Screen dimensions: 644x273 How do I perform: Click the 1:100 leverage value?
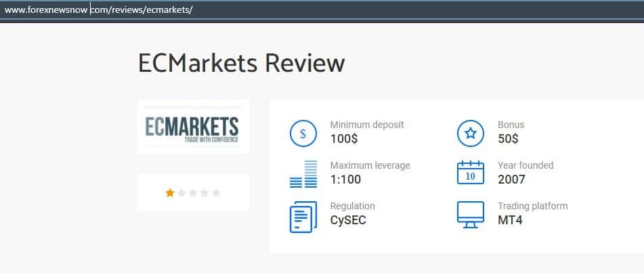point(345,180)
